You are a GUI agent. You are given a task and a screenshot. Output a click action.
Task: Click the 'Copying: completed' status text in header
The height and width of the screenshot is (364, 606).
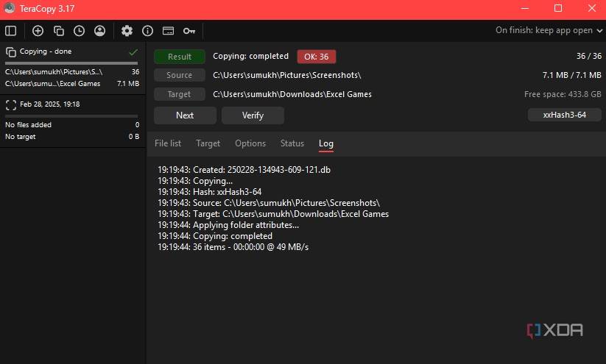click(250, 57)
